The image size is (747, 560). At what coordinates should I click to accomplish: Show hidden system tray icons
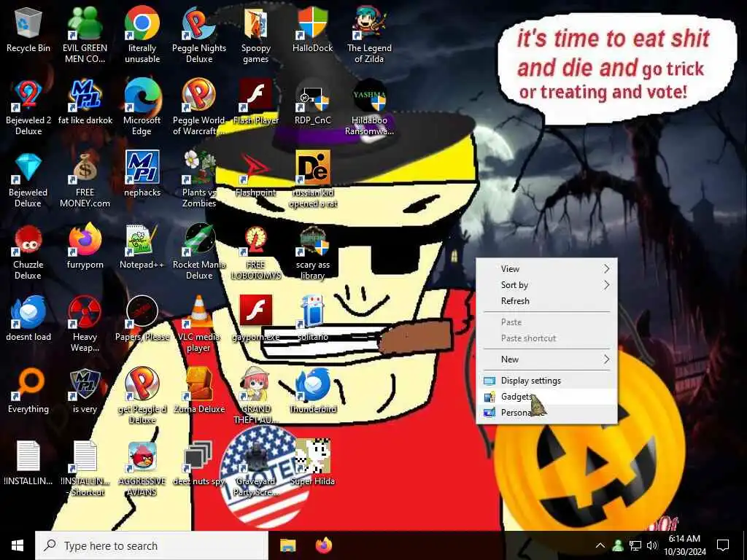(x=600, y=545)
